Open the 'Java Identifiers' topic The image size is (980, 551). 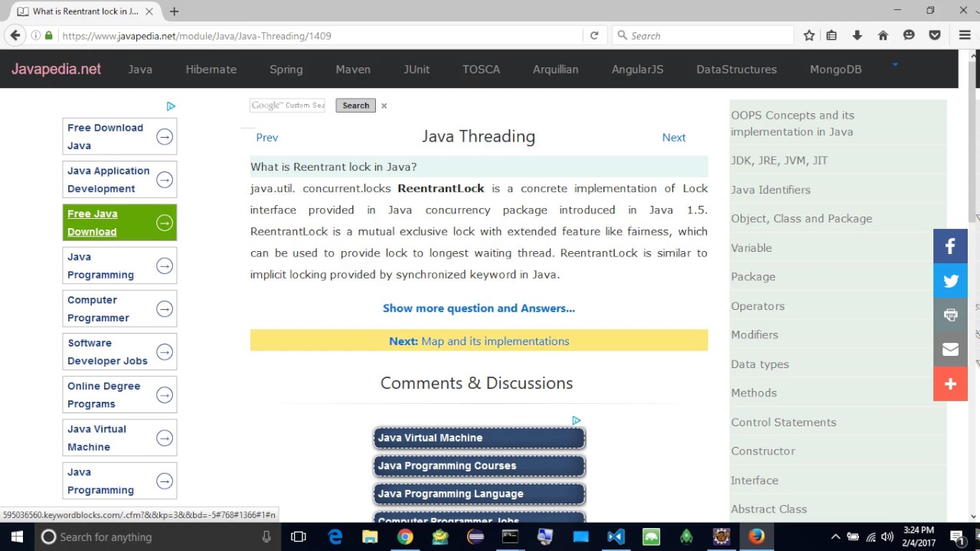point(770,190)
